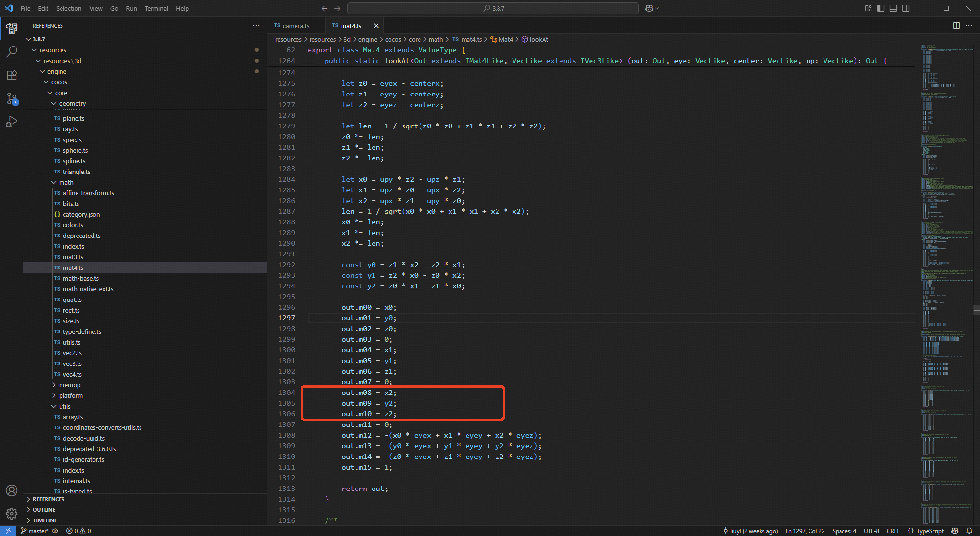Image resolution: width=980 pixels, height=536 pixels.
Task: Open Run and Debug view
Action: click(12, 122)
